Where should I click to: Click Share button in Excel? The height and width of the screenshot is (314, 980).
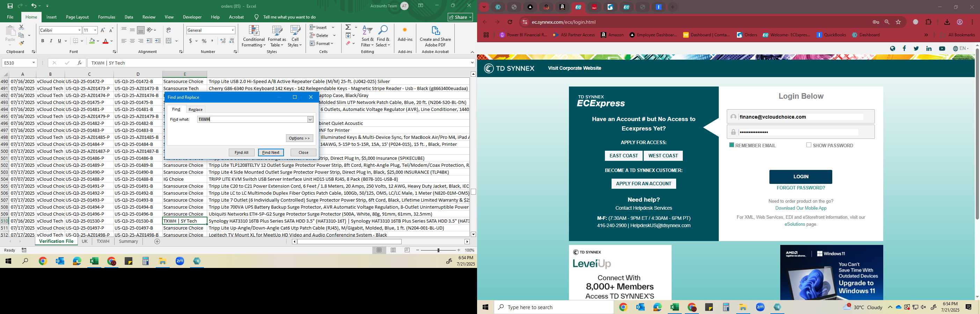(x=460, y=17)
